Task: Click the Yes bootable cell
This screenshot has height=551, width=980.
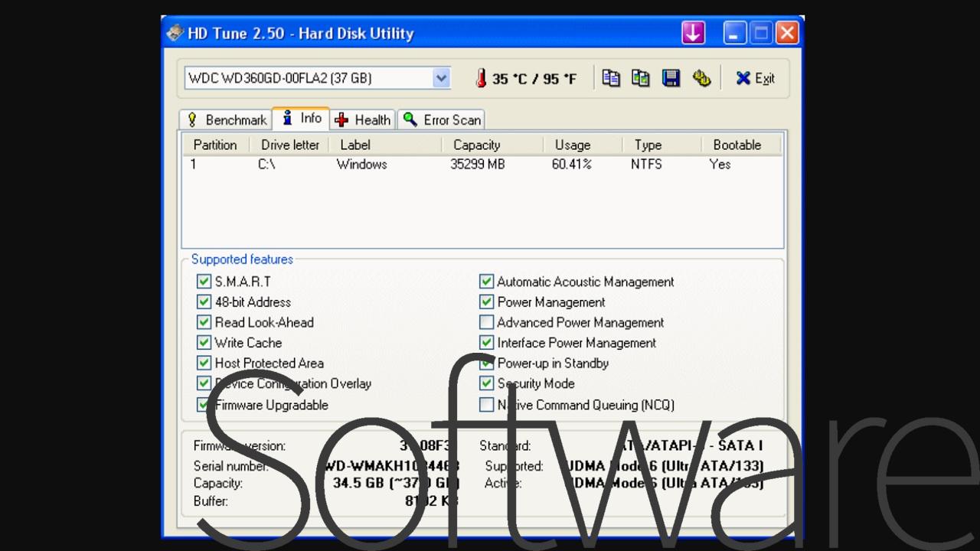Action: click(x=720, y=165)
